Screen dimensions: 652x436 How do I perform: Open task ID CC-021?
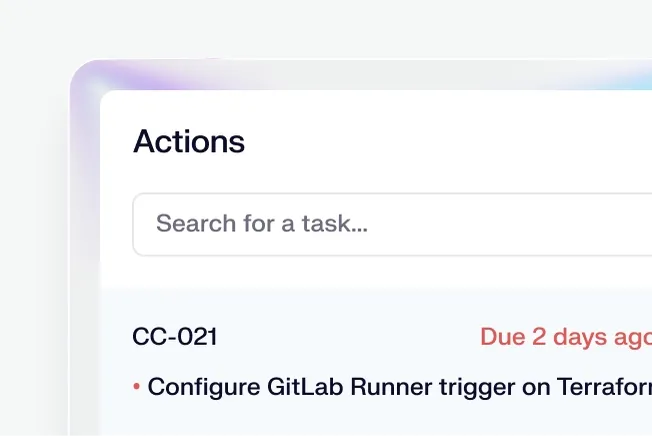pos(174,338)
